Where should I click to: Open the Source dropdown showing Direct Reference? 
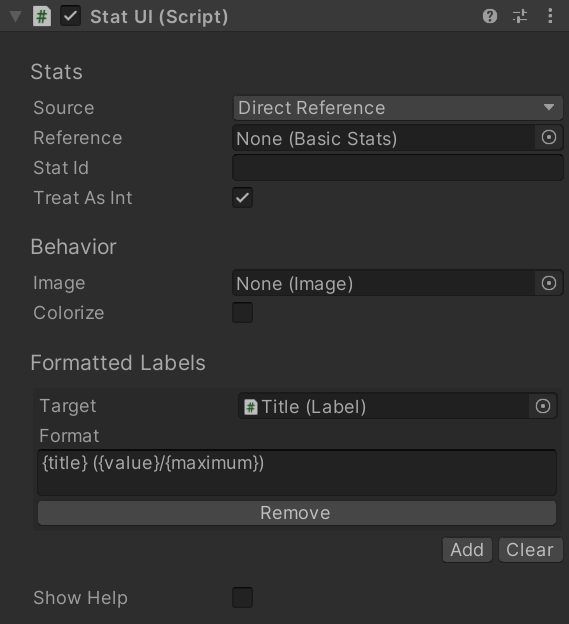coord(398,108)
